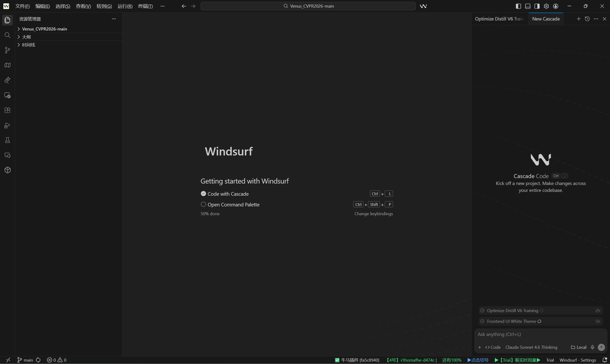Open the Remote Explorer view icon
The image size is (610, 364).
(x=7, y=95)
